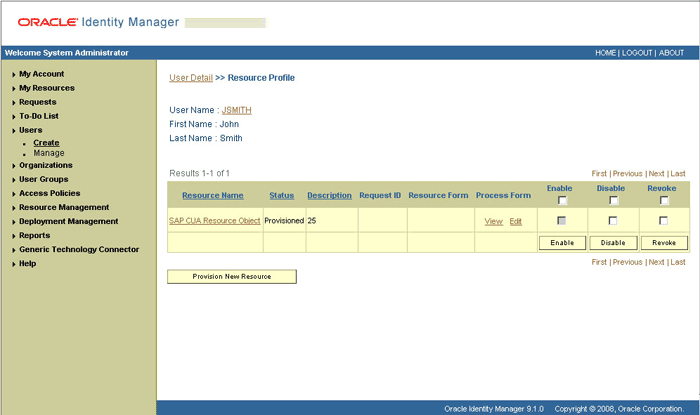This screenshot has height=415, width=700.
Task: Click the Provisioned status cell
Action: (284, 220)
